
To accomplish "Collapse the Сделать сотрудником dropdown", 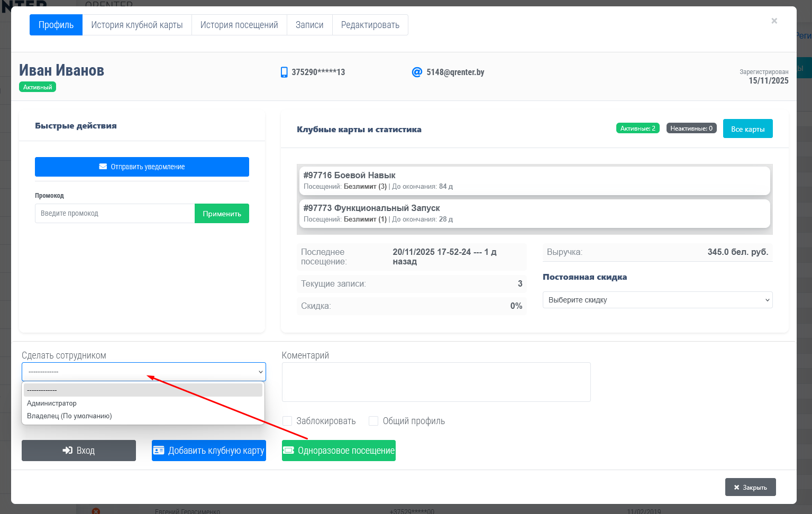I will [143, 372].
